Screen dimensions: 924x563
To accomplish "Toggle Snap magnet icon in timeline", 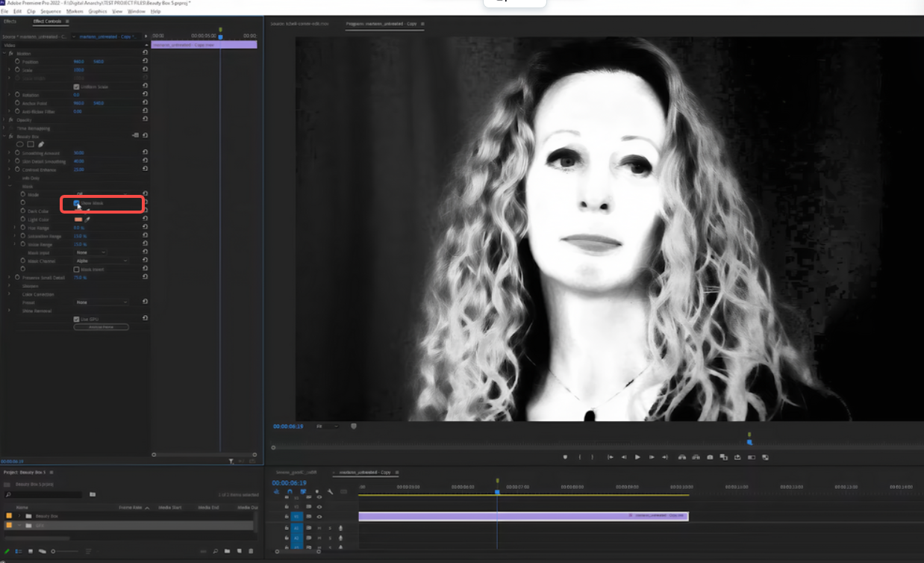I will tap(290, 491).
